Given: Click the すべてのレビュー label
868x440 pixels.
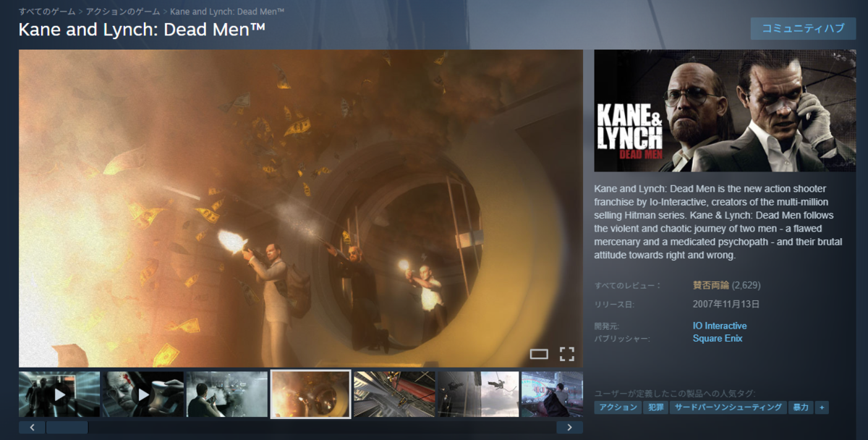Looking at the screenshot, I should (628, 285).
